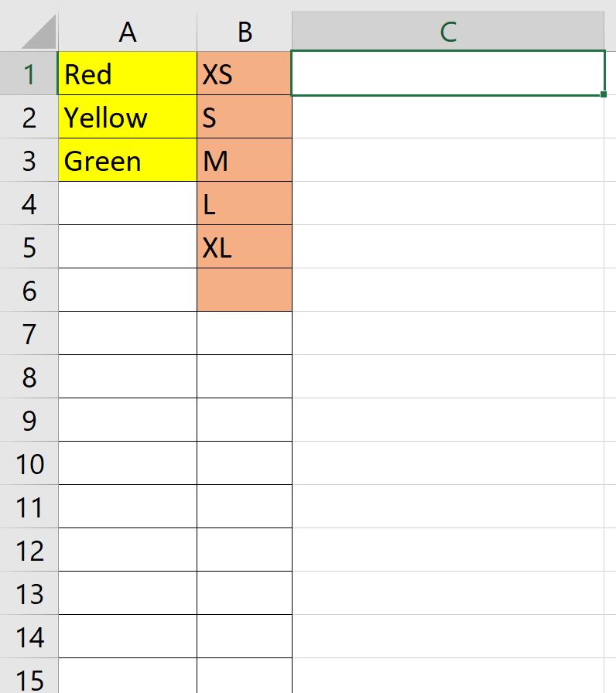Select row 5 header
This screenshot has width=616, height=693.
tap(29, 247)
